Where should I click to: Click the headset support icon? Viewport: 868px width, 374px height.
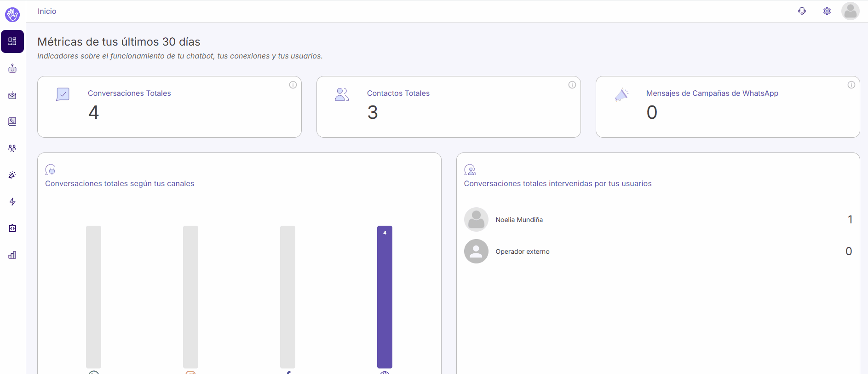coord(802,11)
